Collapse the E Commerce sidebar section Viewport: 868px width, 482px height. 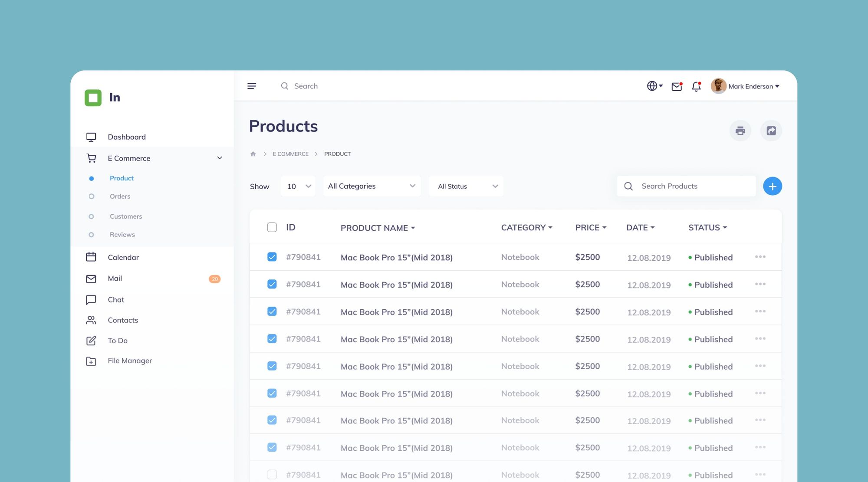click(x=220, y=158)
